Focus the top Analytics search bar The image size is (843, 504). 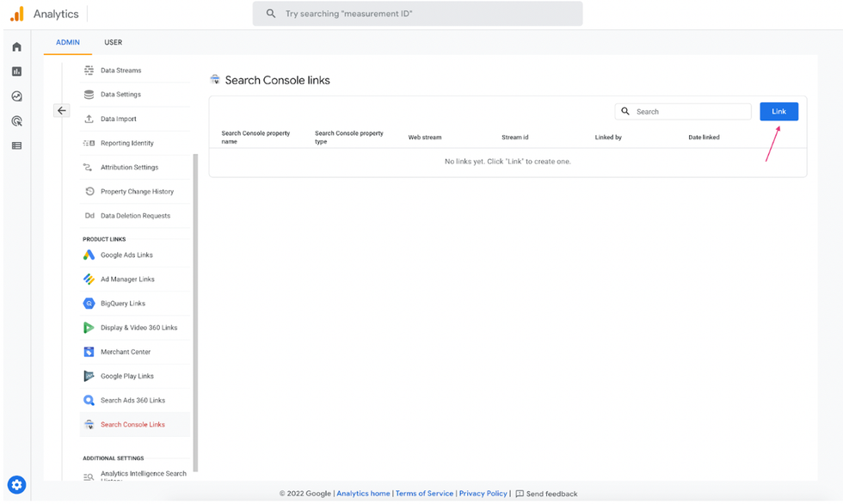pyautogui.click(x=417, y=14)
